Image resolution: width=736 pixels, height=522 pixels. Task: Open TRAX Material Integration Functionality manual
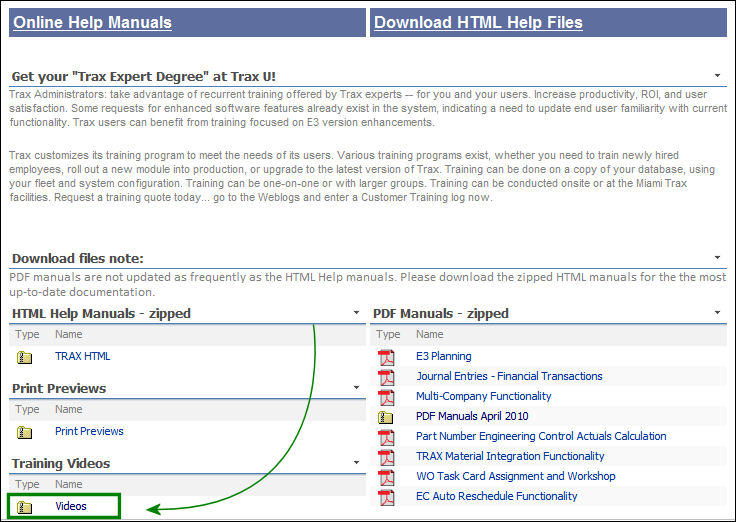coord(510,456)
